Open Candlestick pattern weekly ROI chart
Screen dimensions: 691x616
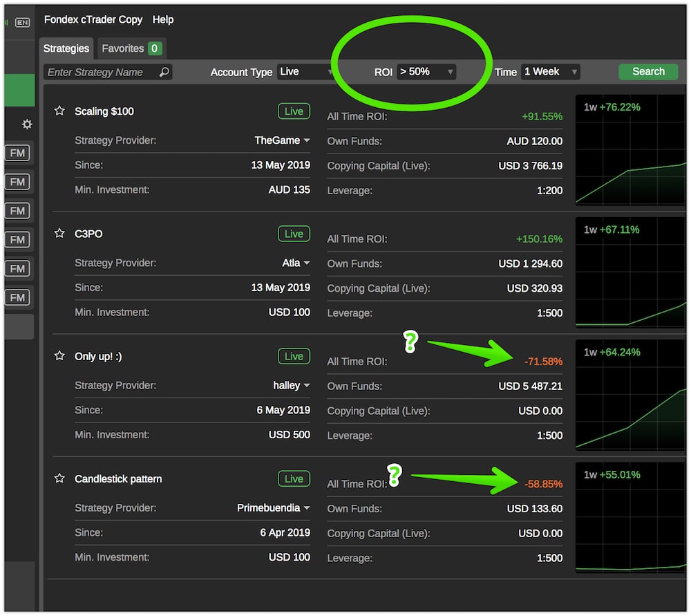[x=631, y=518]
